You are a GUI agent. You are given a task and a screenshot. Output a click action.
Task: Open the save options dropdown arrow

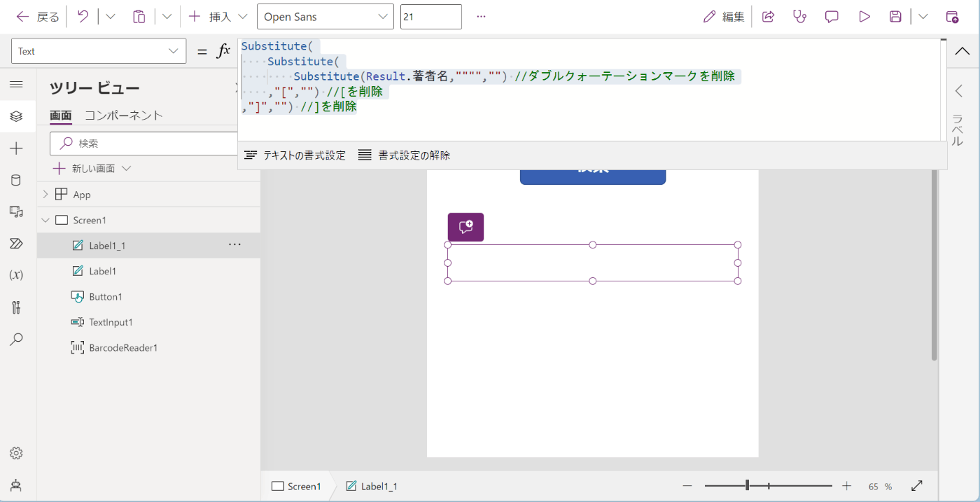(923, 17)
